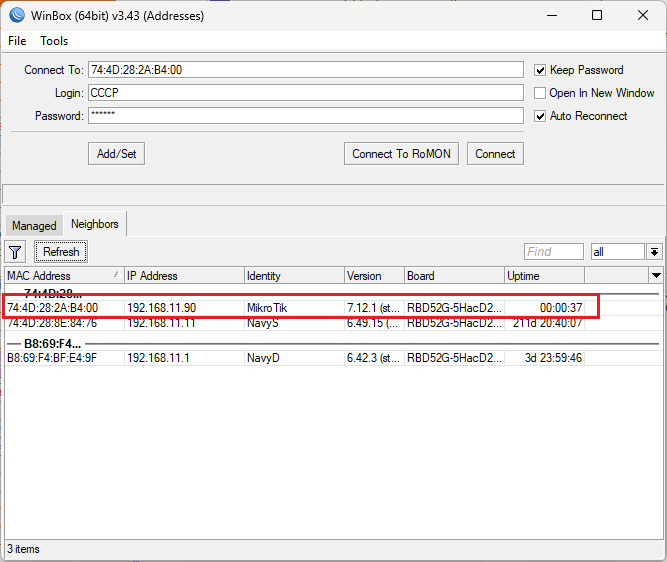Screen dimensions: 667x562
Task: Enable Open In New Window checkbox
Action: coord(540,93)
